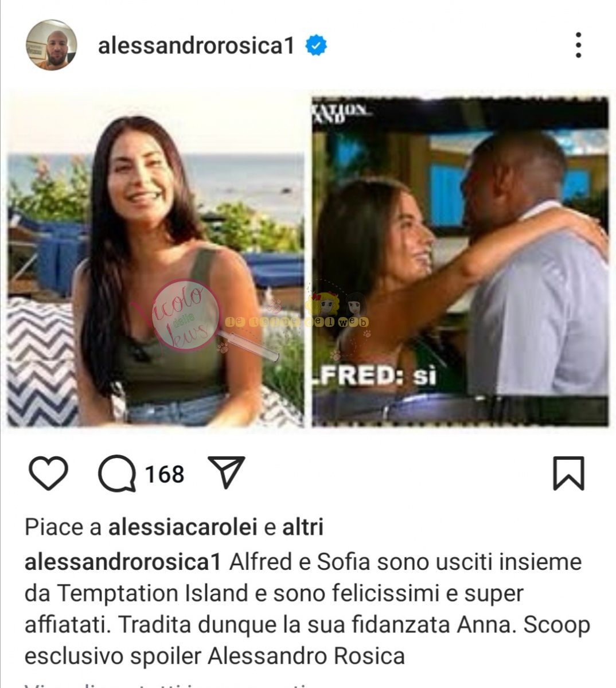Open comments via the speech bubble icon

(x=117, y=474)
